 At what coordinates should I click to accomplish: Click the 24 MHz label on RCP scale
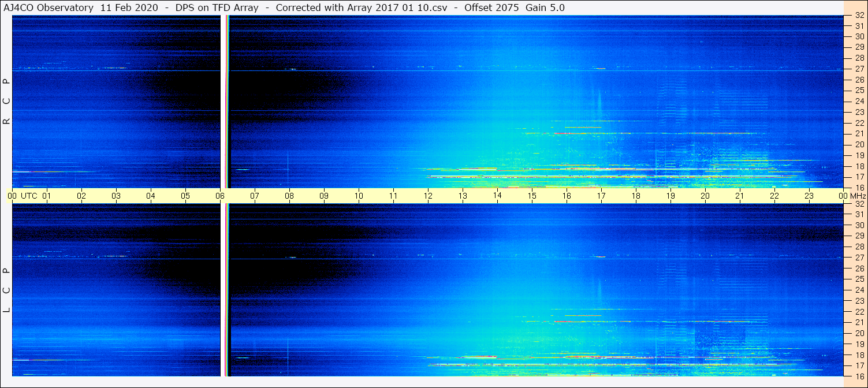click(859, 102)
